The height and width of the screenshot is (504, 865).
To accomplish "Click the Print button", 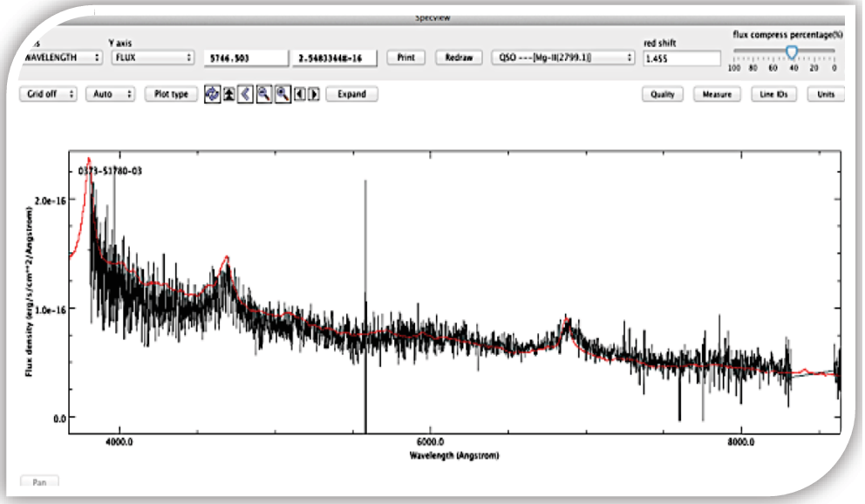I will [406, 58].
